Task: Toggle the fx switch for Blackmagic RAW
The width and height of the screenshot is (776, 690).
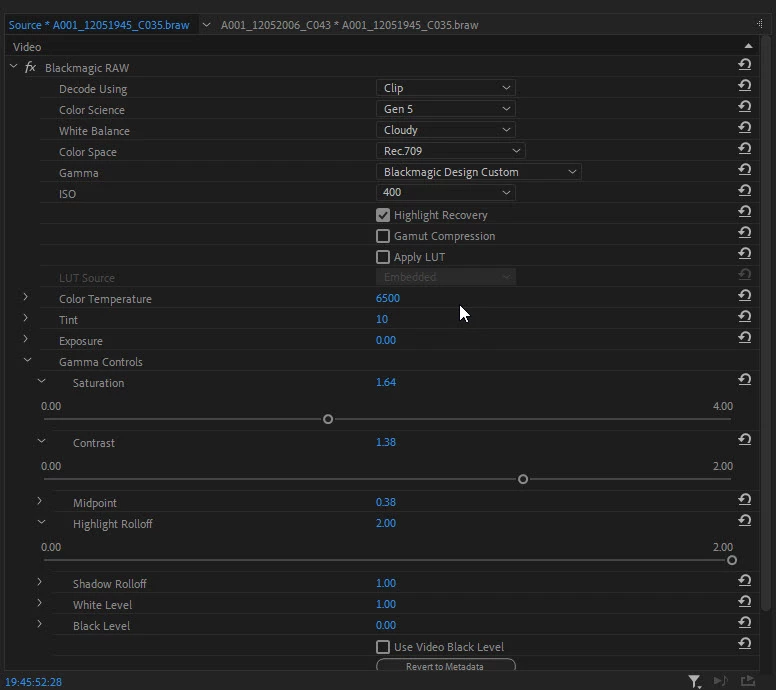Action: [30, 67]
